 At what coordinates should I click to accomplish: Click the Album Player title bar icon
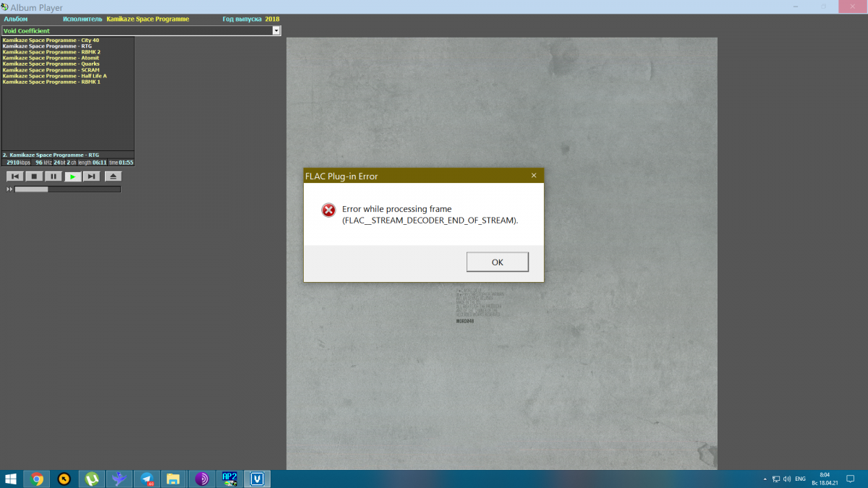point(4,7)
